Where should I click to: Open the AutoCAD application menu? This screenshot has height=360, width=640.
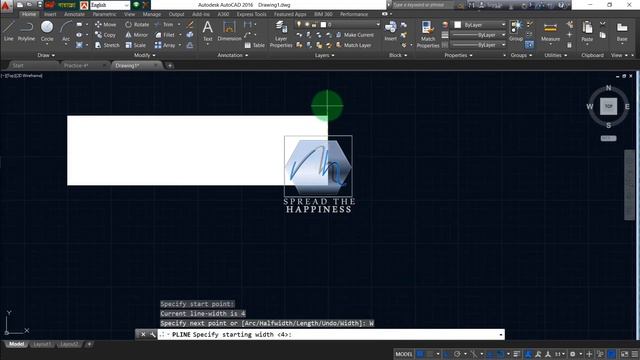click(x=6, y=5)
